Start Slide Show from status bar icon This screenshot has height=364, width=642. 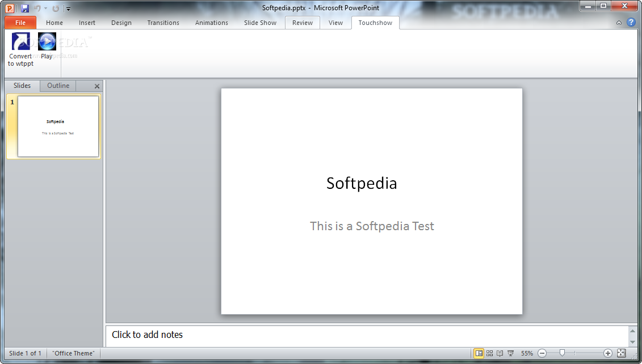tap(510, 353)
